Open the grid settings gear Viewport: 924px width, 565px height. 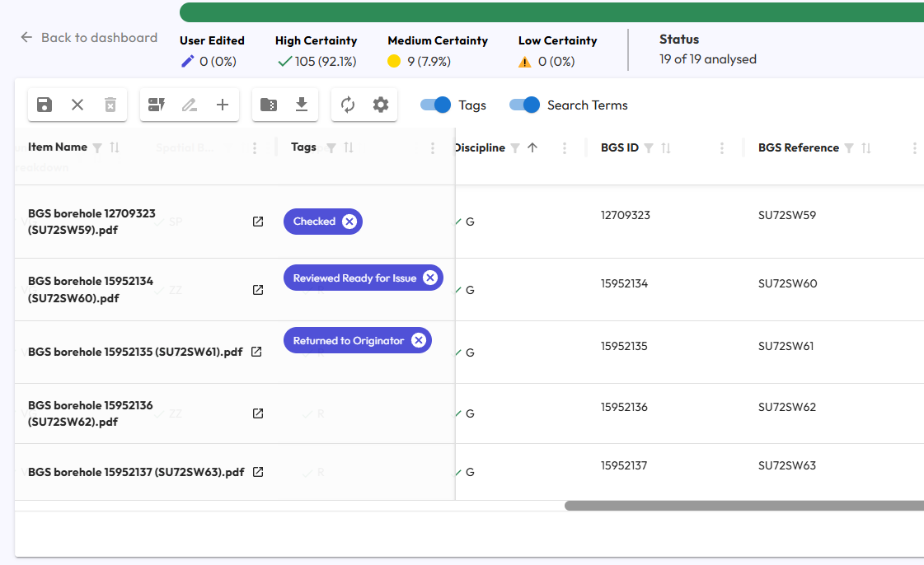click(x=380, y=105)
